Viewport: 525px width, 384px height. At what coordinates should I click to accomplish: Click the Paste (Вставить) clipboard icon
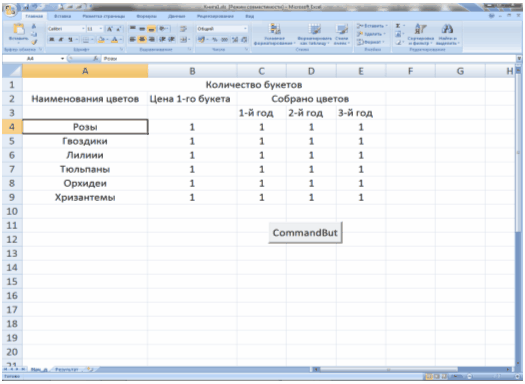[18, 30]
